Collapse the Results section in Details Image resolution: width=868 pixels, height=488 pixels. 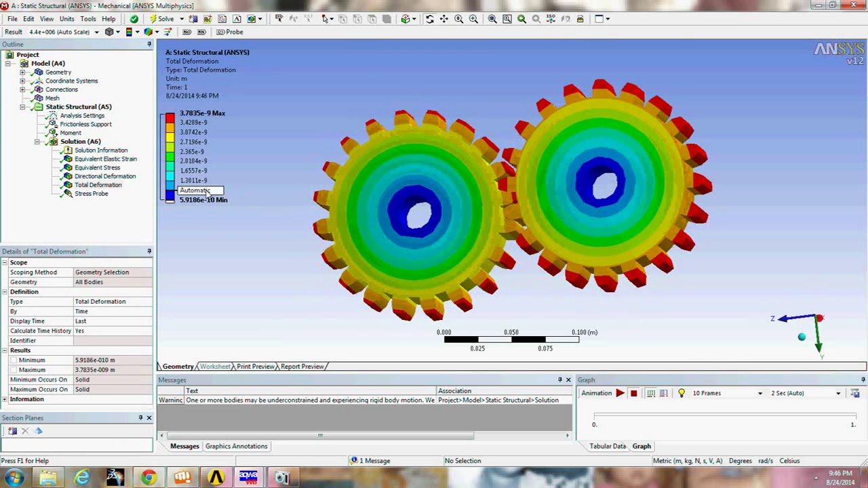click(x=5, y=350)
